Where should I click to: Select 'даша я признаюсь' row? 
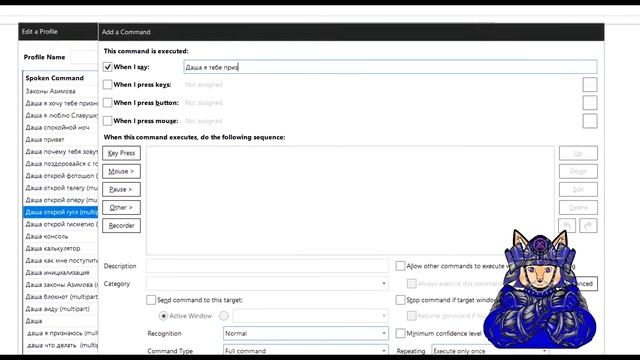coord(60,333)
